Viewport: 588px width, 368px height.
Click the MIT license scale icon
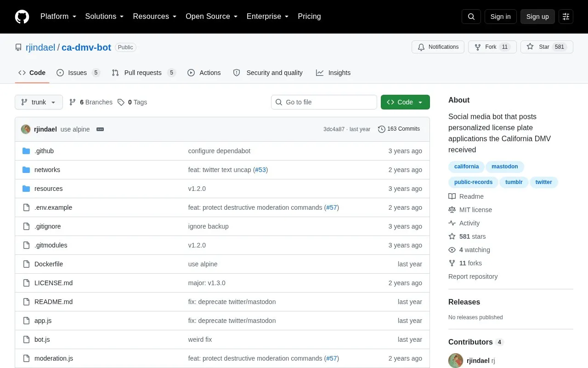(x=452, y=210)
